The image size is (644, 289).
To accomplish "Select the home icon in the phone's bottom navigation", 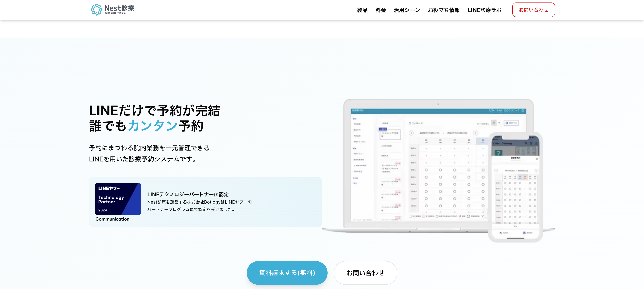I will pyautogui.click(x=501, y=233).
